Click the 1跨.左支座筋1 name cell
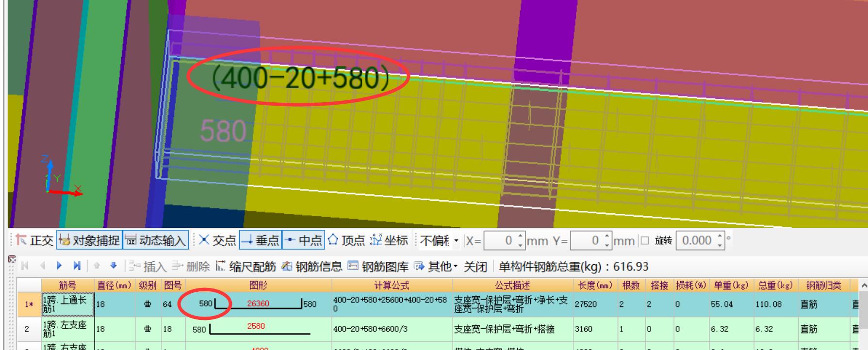 pos(68,329)
